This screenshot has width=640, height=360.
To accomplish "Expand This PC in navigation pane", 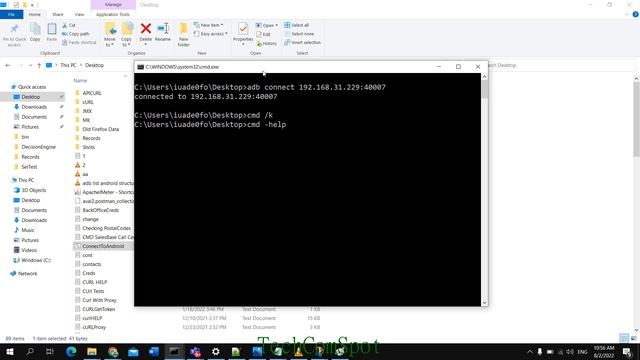I will pyautogui.click(x=25, y=180).
